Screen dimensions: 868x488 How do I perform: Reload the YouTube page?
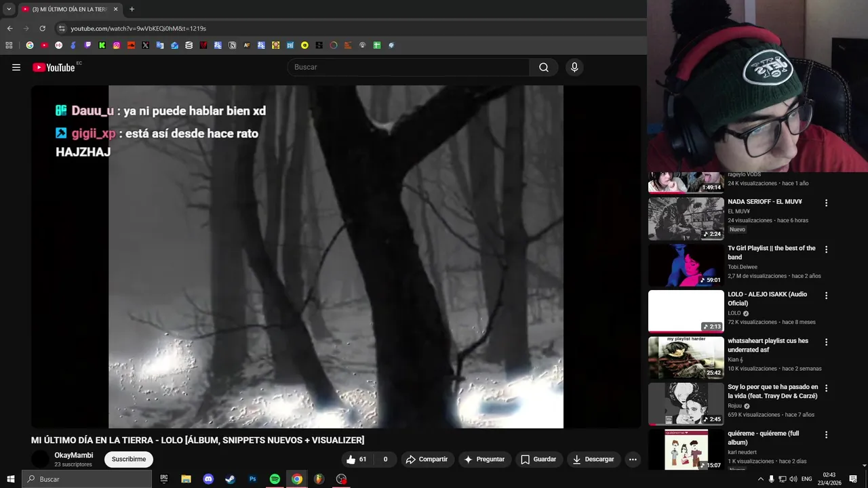(x=42, y=28)
